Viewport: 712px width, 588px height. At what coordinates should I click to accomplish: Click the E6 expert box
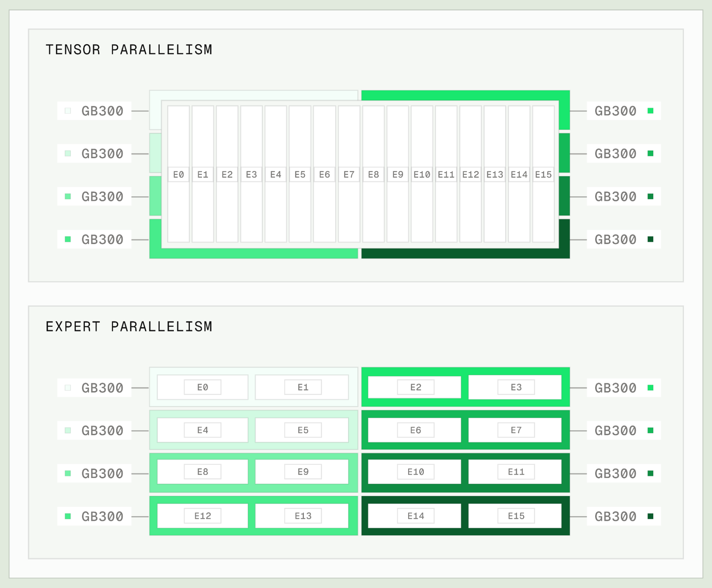click(415, 430)
